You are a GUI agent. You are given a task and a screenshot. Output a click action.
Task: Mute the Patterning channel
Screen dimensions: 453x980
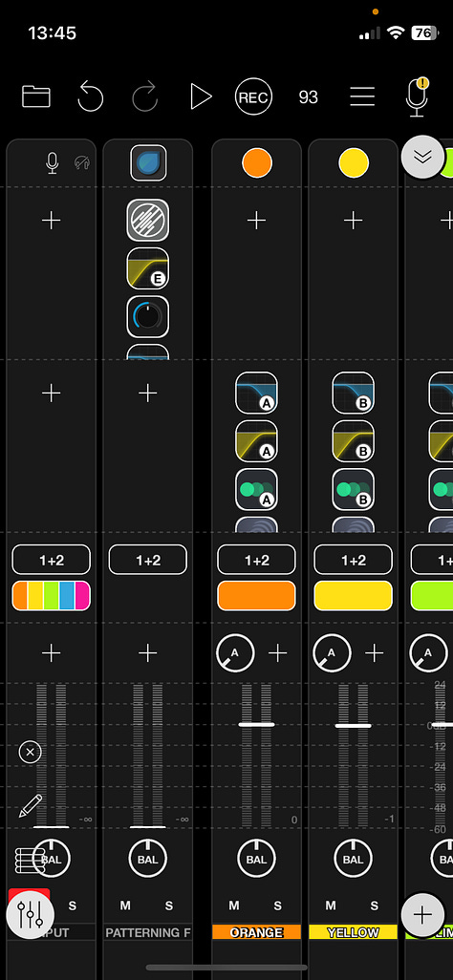click(x=126, y=905)
